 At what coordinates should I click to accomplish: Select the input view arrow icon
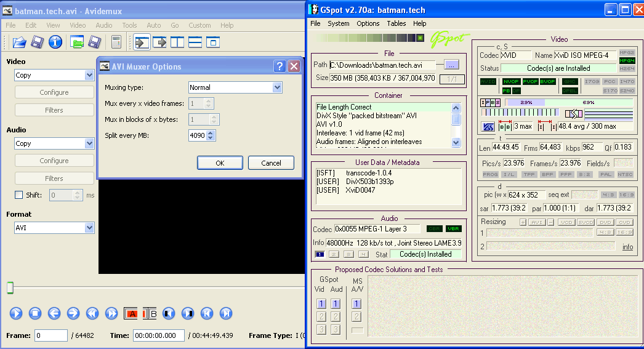(142, 42)
